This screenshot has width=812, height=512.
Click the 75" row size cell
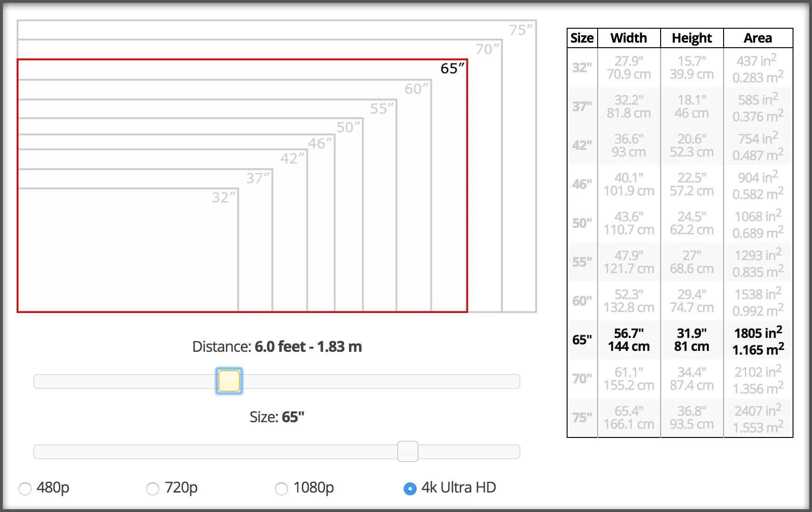582,418
